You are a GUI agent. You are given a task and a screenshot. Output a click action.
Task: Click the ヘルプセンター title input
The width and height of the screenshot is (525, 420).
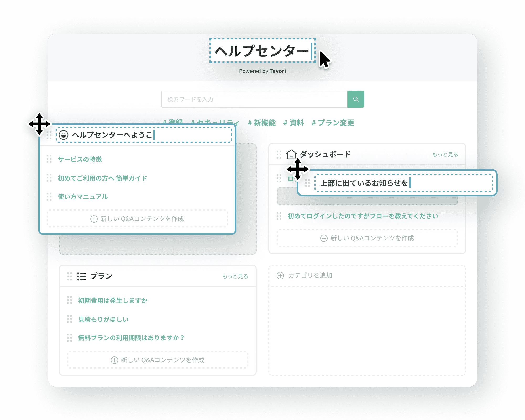point(262,51)
